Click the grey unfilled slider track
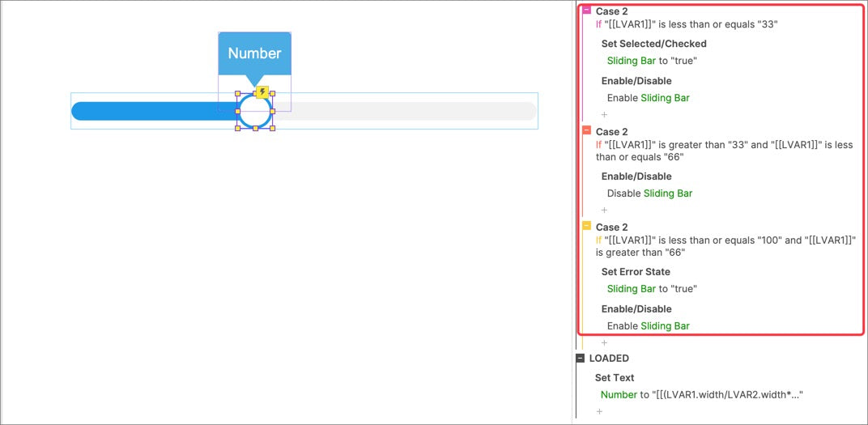This screenshot has width=868, height=425. pos(404,111)
